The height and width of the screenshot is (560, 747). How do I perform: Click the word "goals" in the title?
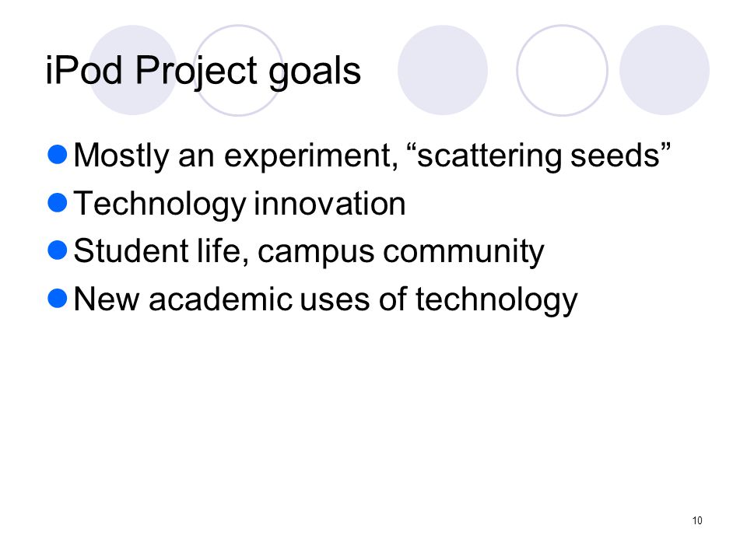coord(314,72)
